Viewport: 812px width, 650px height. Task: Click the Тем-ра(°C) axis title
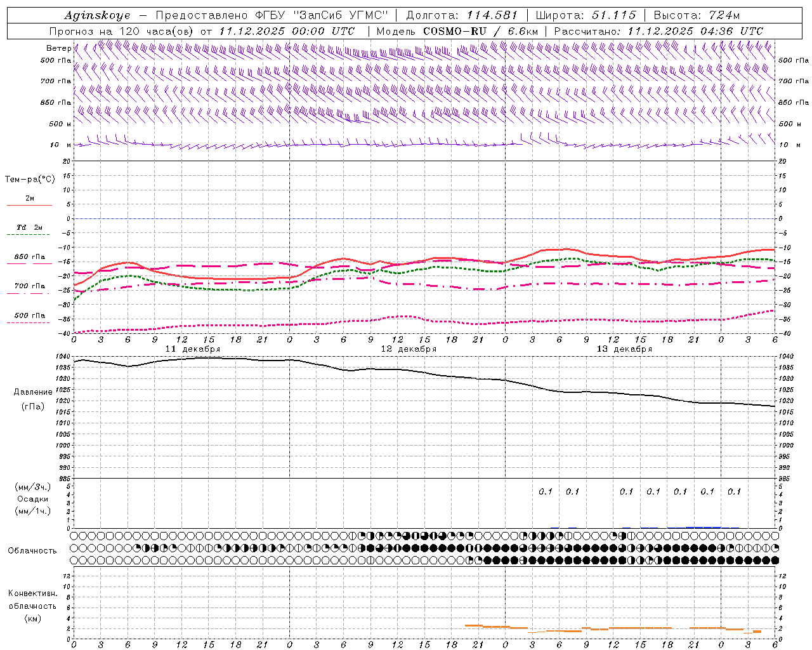(30, 180)
